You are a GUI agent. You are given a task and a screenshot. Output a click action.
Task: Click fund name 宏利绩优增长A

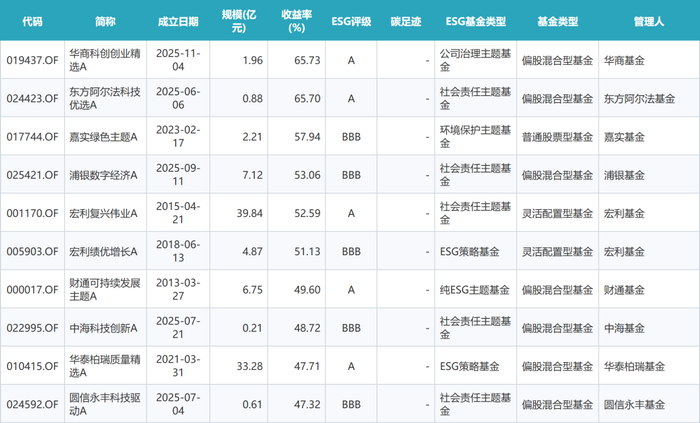(103, 252)
